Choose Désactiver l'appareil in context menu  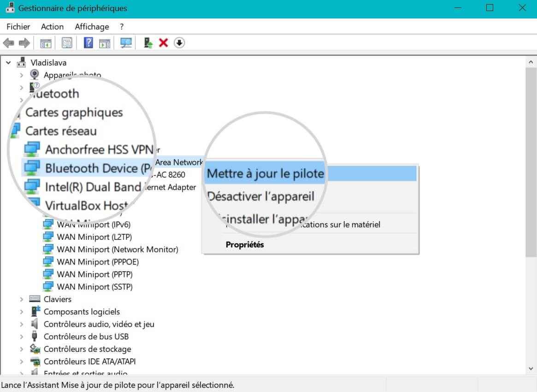coord(260,196)
